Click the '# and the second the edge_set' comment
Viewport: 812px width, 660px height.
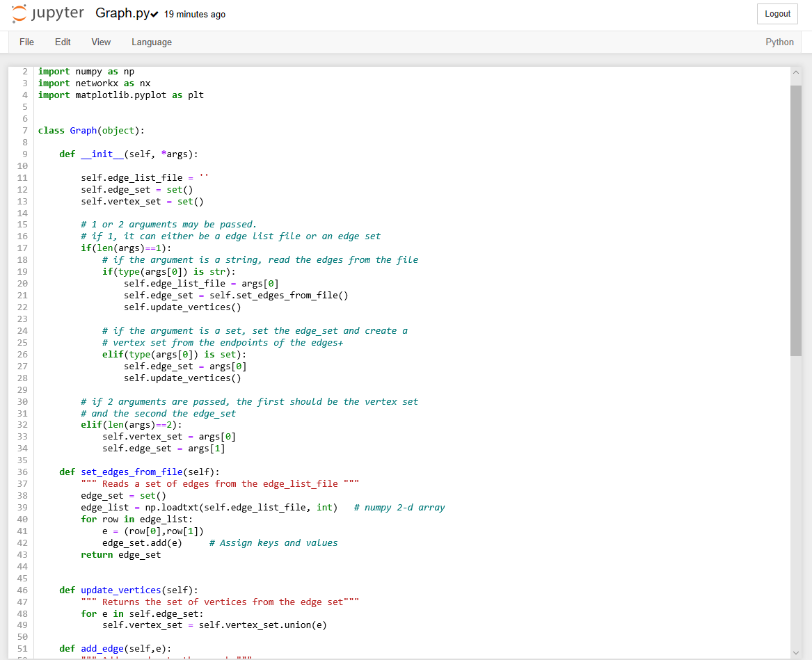click(x=158, y=414)
